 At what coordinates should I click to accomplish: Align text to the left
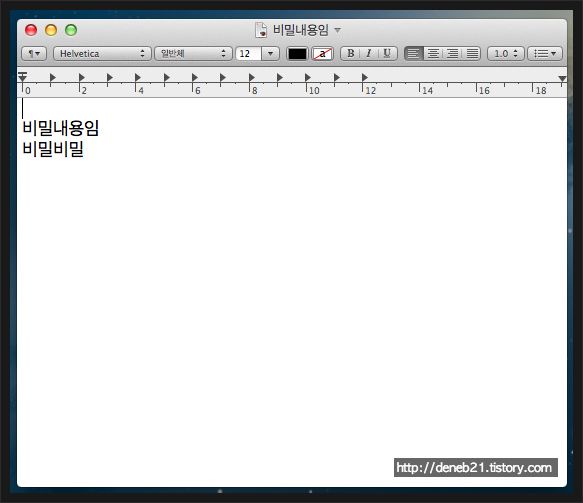413,54
